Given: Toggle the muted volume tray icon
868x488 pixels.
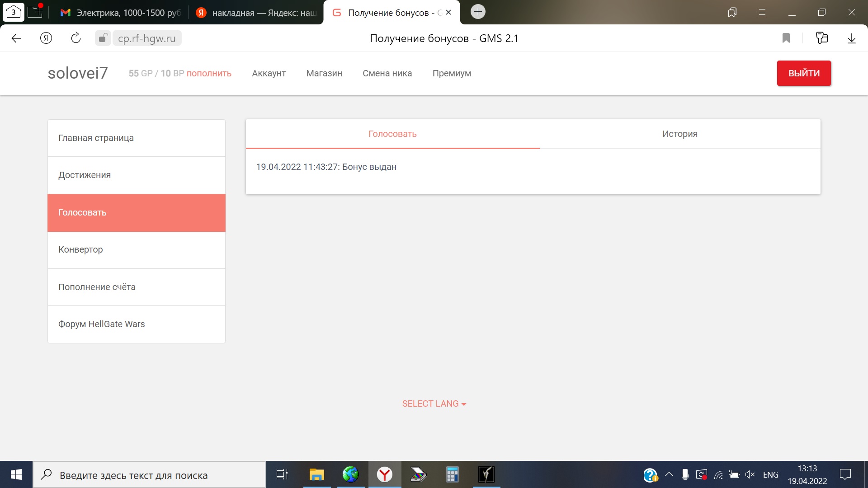Looking at the screenshot, I should (750, 474).
